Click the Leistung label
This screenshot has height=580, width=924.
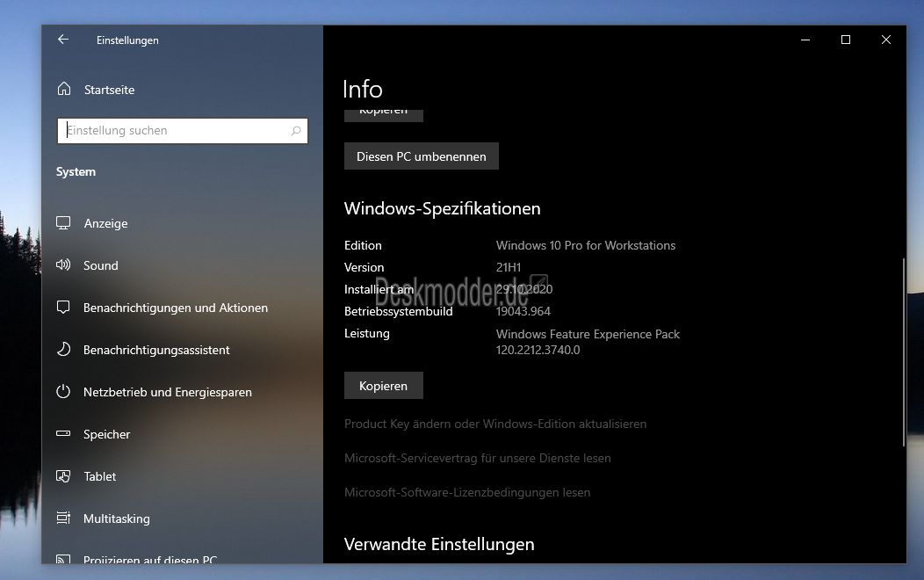(366, 334)
